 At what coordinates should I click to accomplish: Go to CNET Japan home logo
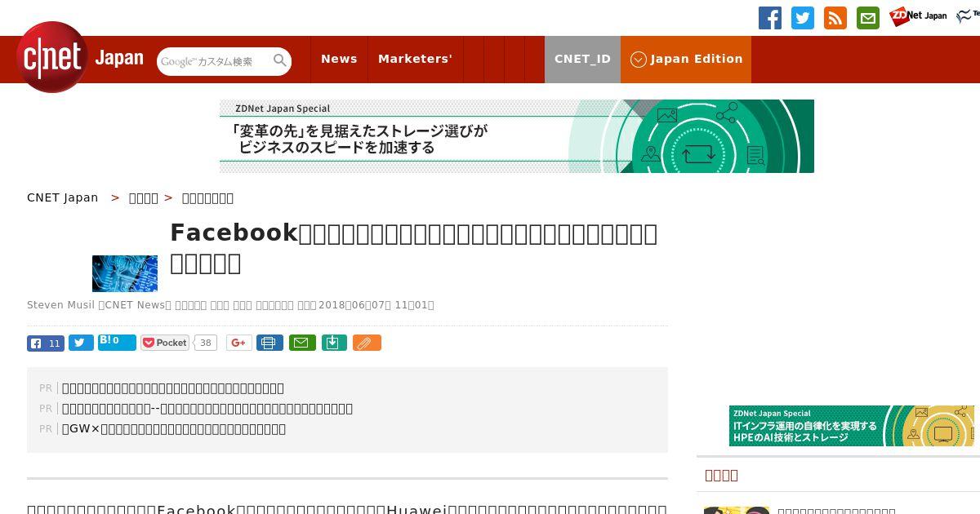(x=80, y=57)
